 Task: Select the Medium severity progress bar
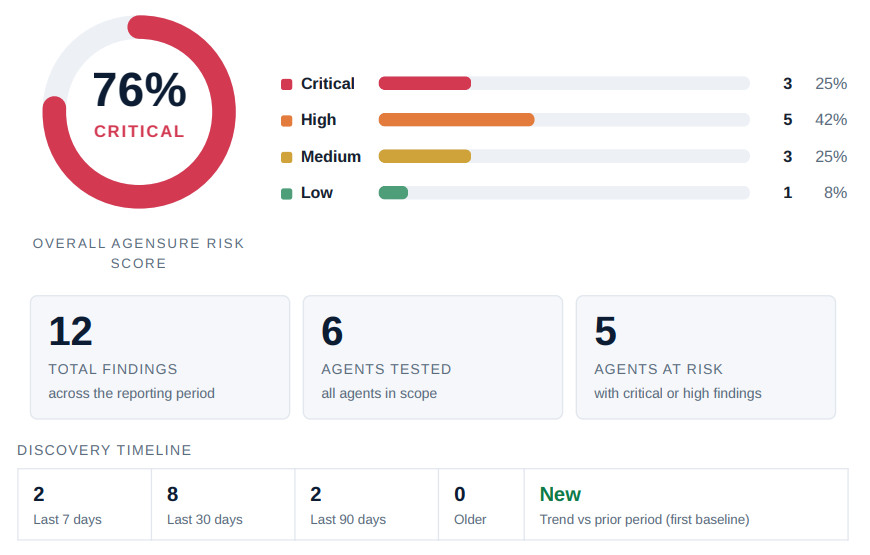pos(564,157)
